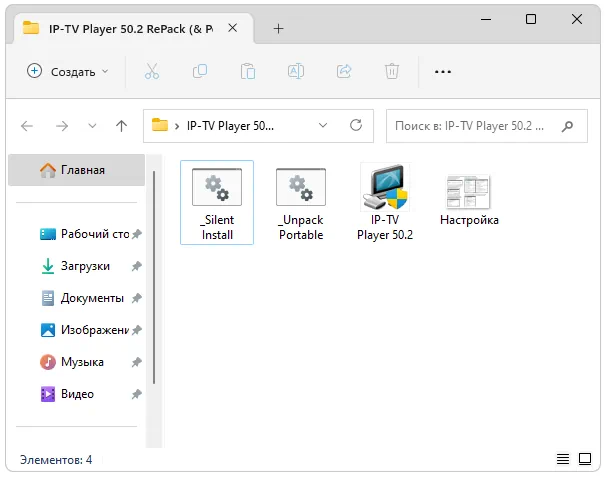This screenshot has width=605, height=479.
Task: Open Рабочий стол in sidebar
Action: [85, 234]
